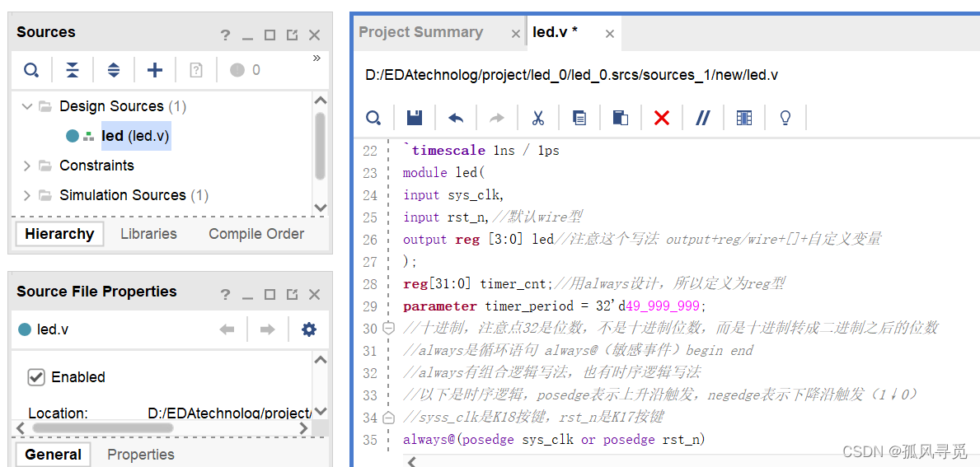Image resolution: width=980 pixels, height=467 pixels.
Task: Close the led.v editor tab
Action: 609,35
